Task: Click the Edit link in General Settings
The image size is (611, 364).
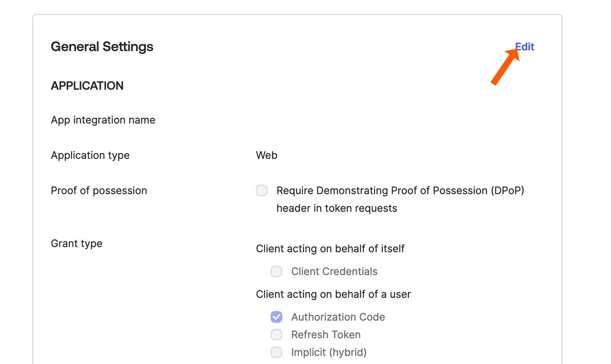Action: [525, 47]
